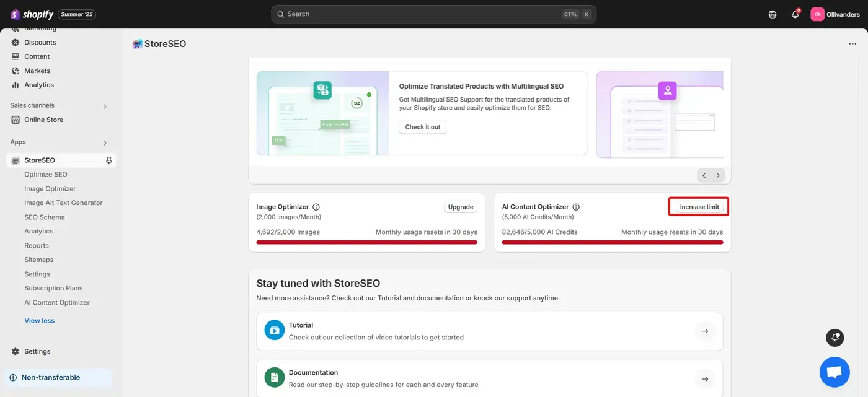Open the three-dot menu for StoreSEO page

[852, 44]
